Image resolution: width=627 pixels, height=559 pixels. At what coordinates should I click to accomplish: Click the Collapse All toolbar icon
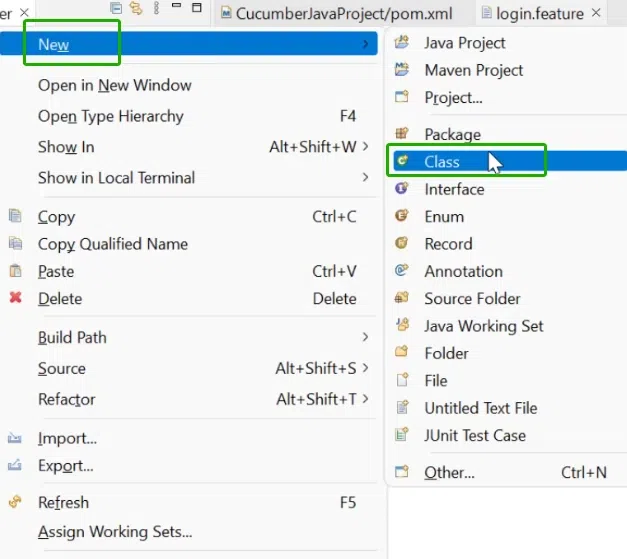[x=117, y=8]
